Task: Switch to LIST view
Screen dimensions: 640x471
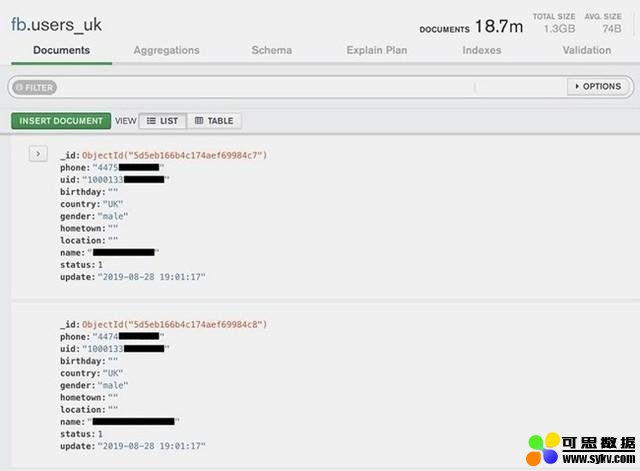Action: pos(162,121)
